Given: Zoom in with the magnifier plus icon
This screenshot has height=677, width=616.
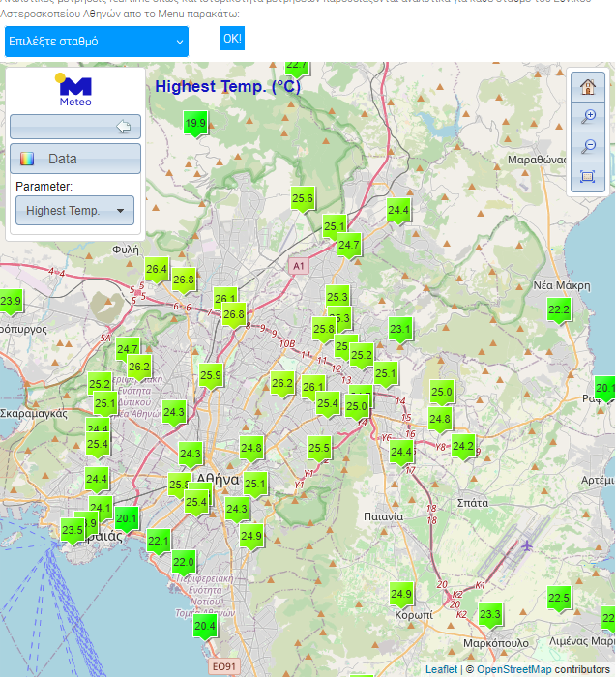Looking at the screenshot, I should point(588,117).
